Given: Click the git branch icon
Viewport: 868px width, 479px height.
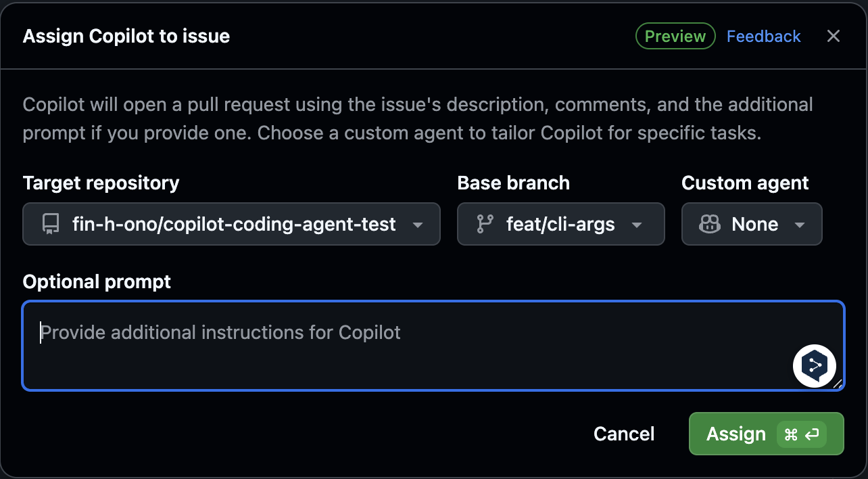Looking at the screenshot, I should pos(485,224).
